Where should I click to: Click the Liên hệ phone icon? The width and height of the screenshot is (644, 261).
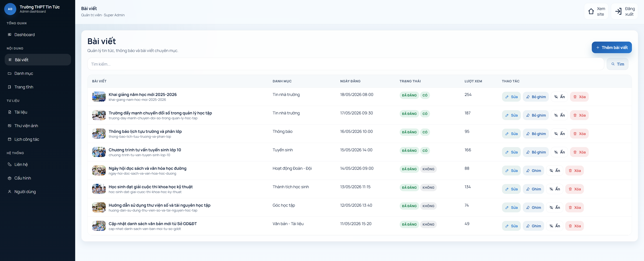click(10, 164)
